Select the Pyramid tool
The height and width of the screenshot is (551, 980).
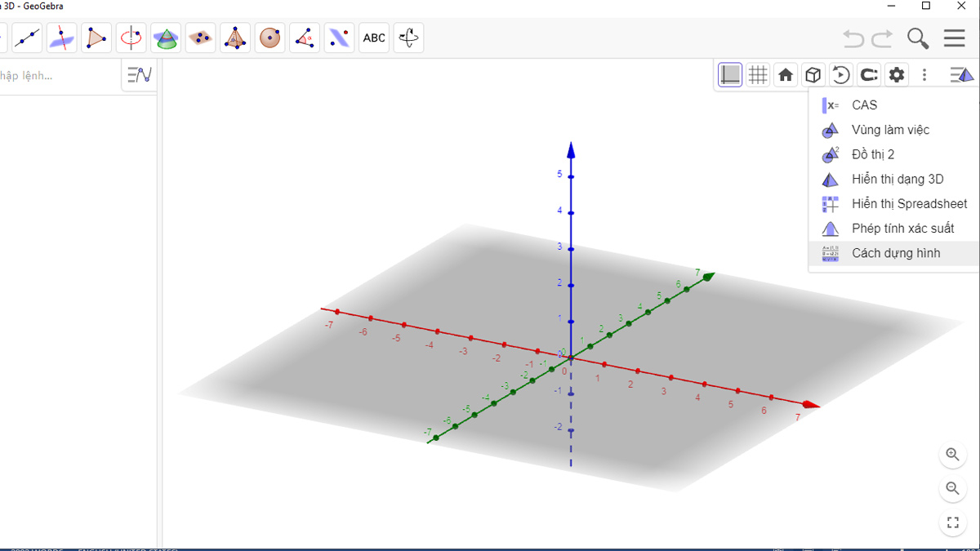pos(235,38)
